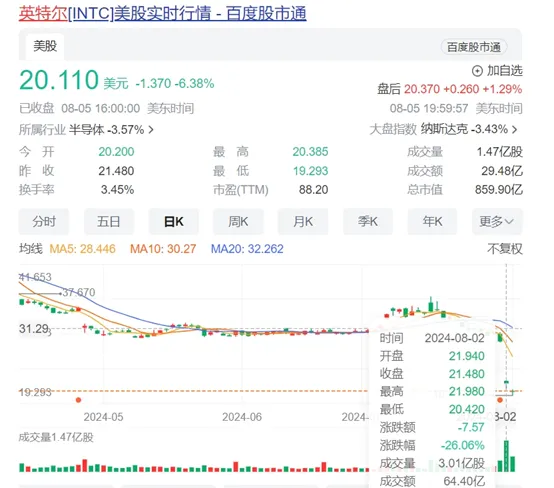The height and width of the screenshot is (488, 554).
Task: Click the 换手率 value 3.45%
Action: click(117, 190)
